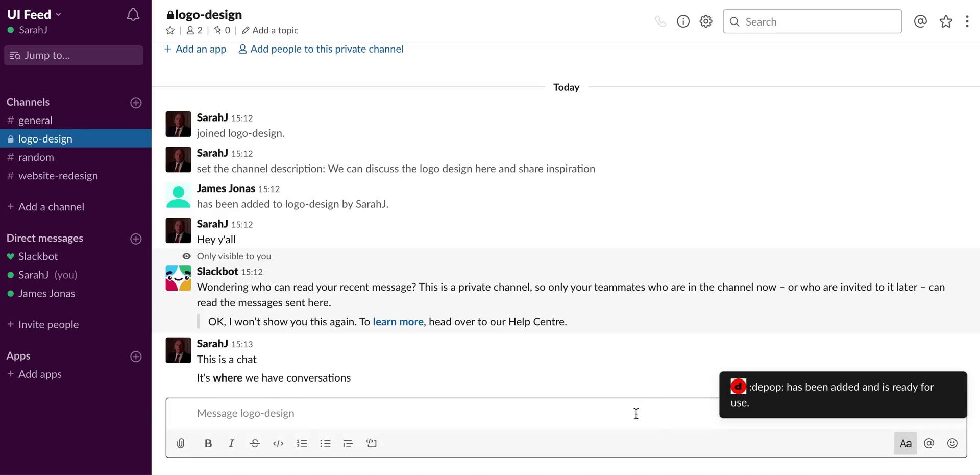Toggle strikethrough formatting
The image size is (980, 475).
tap(255, 443)
